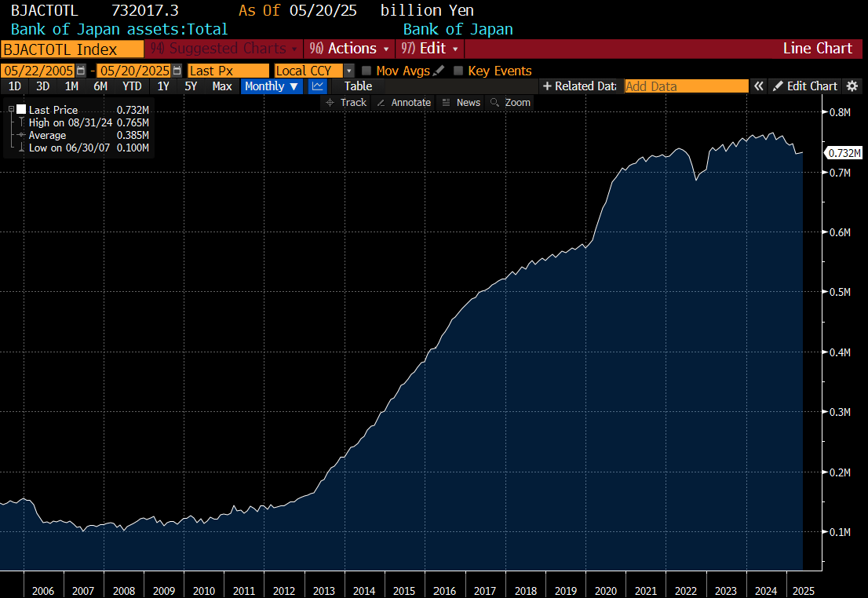Viewport: 868px width, 598px height.
Task: Click the Edit Chart button
Action: (x=805, y=86)
